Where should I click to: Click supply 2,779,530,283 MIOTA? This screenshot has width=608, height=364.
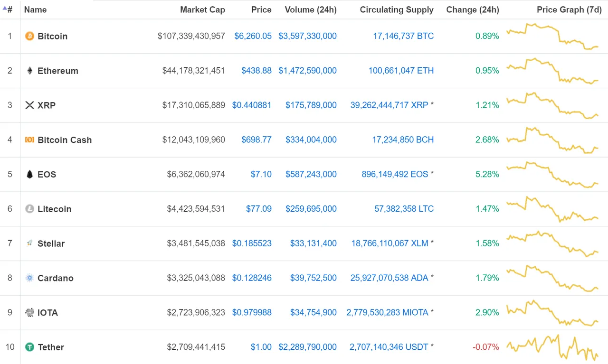tap(388, 313)
